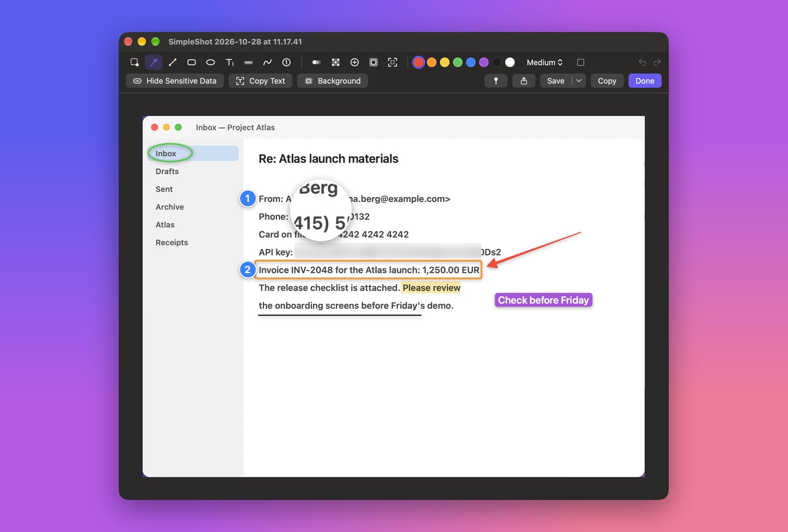Toggle the fill-shape square checkbox
The height and width of the screenshot is (532, 788).
(x=581, y=62)
